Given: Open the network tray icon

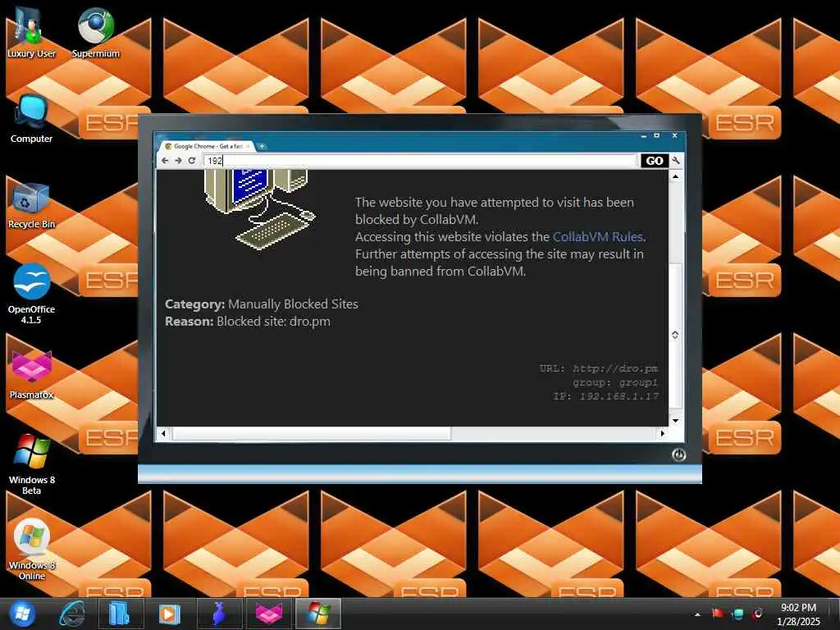Looking at the screenshot, I should point(737,614).
